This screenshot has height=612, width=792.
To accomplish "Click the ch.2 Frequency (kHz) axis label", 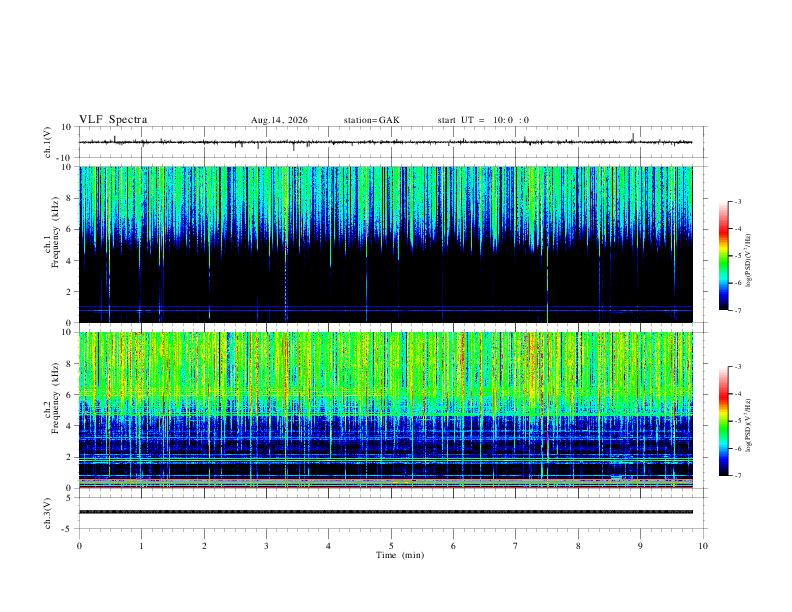I will pyautogui.click(x=52, y=410).
